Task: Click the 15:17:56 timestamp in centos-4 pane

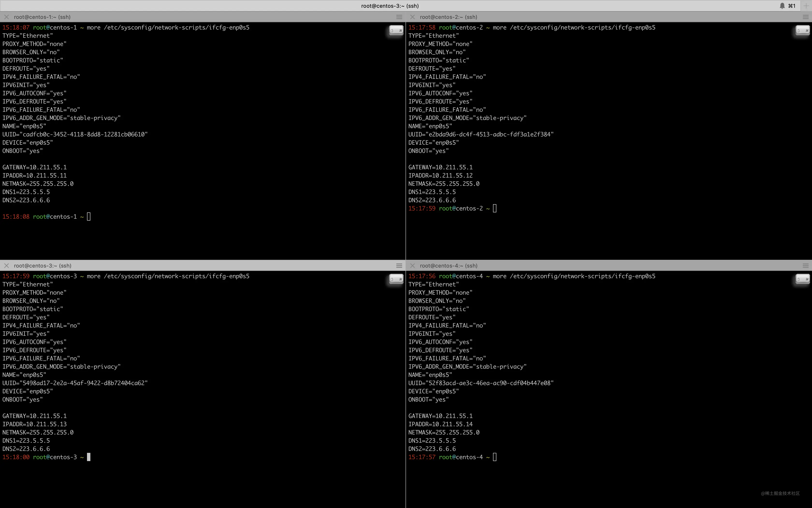Action: tap(422, 276)
